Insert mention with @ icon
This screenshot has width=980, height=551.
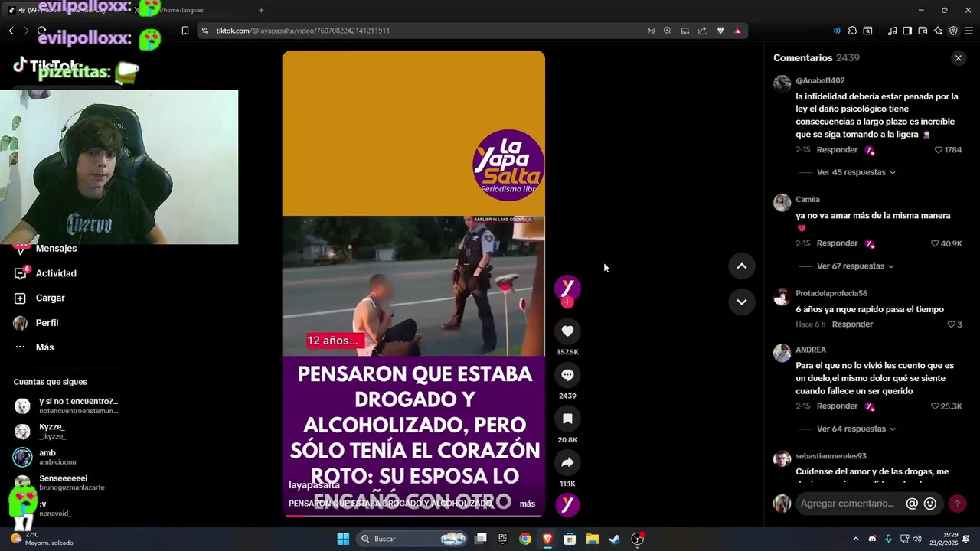[912, 504]
